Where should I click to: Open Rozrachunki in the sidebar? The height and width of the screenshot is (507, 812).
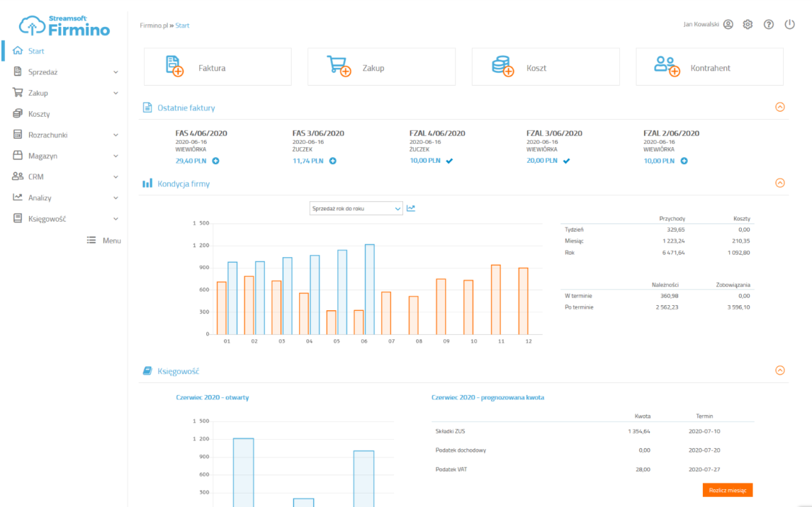click(x=47, y=135)
